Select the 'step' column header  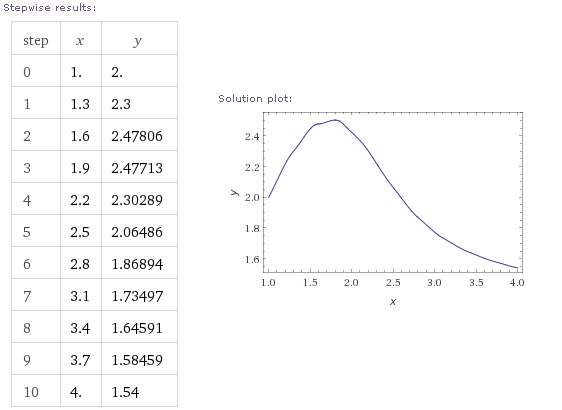coord(36,40)
